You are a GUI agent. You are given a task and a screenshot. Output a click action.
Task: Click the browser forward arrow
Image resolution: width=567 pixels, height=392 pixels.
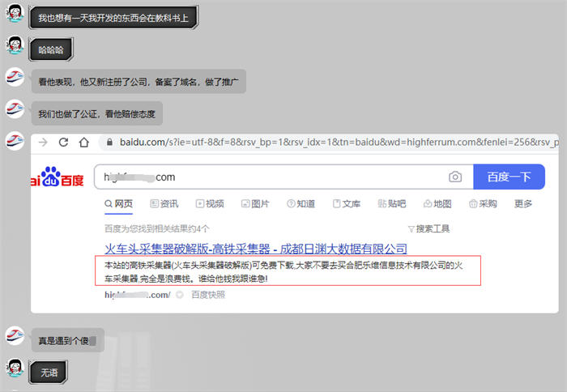tap(43, 142)
